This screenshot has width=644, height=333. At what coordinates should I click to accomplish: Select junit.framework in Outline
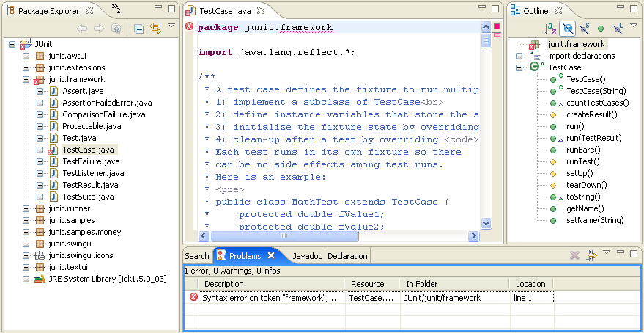pos(577,44)
